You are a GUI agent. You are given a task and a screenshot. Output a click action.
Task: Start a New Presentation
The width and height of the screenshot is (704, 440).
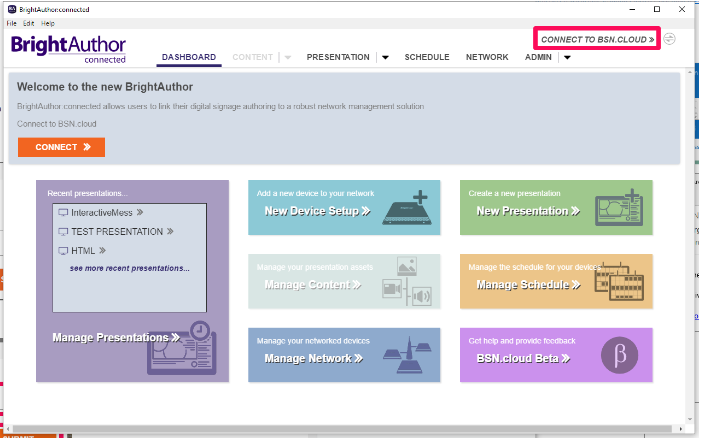(x=528, y=211)
